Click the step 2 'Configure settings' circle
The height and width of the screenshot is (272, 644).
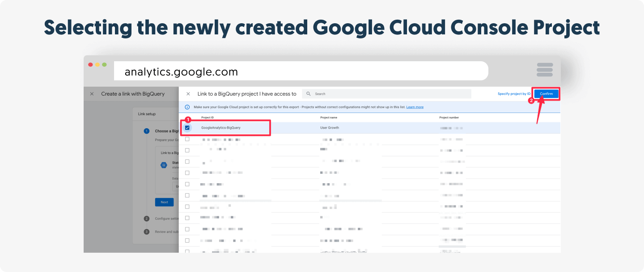(146, 218)
